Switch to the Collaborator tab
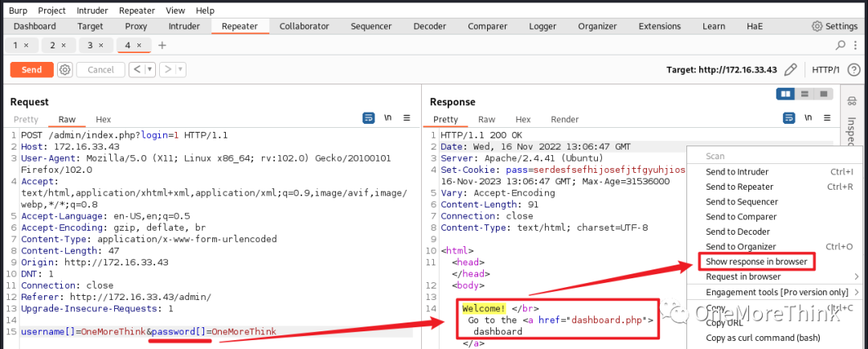 (304, 26)
